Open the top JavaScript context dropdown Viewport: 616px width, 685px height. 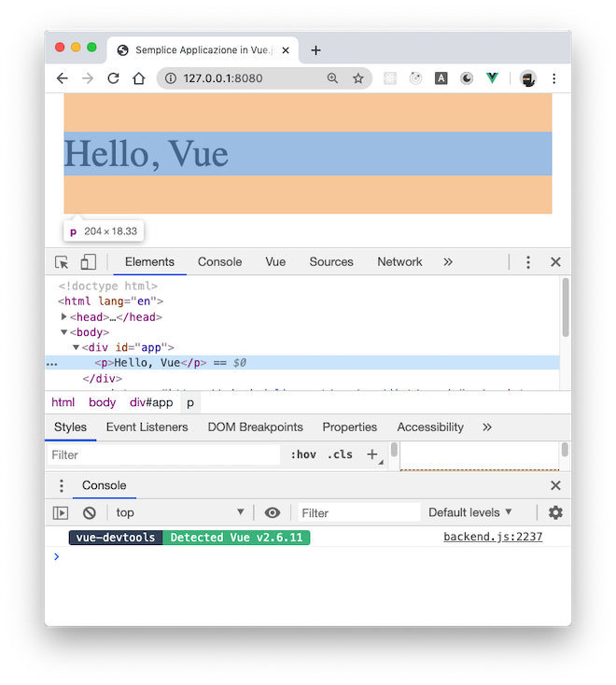click(179, 512)
